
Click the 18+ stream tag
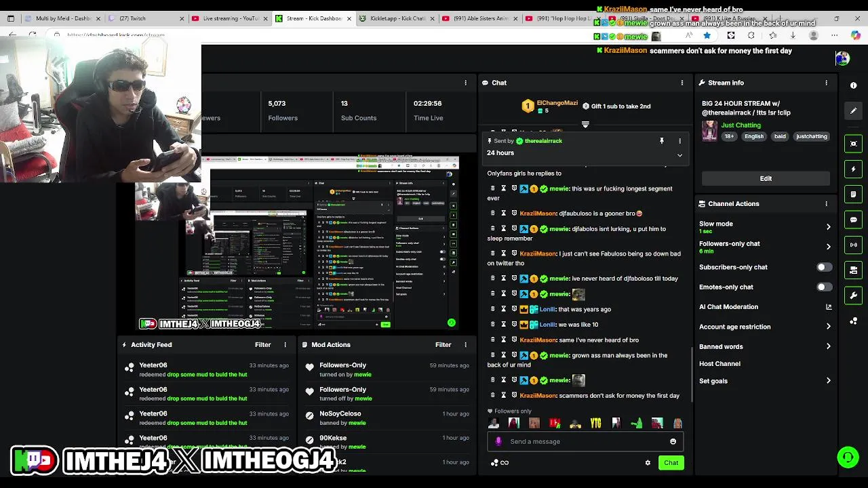click(x=729, y=136)
